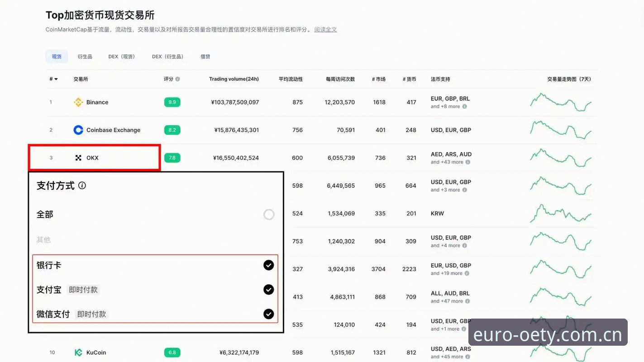Image resolution: width=644 pixels, height=362 pixels.
Task: Click info icon after 'and +8 more'
Action: (x=465, y=107)
